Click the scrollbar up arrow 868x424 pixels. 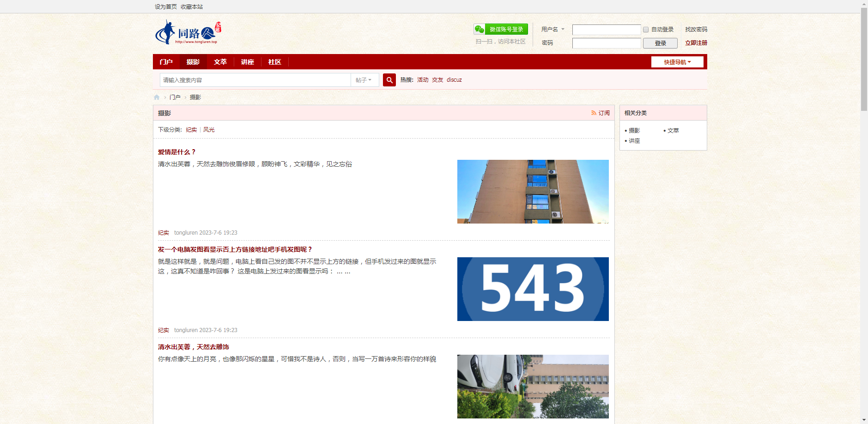click(864, 3)
